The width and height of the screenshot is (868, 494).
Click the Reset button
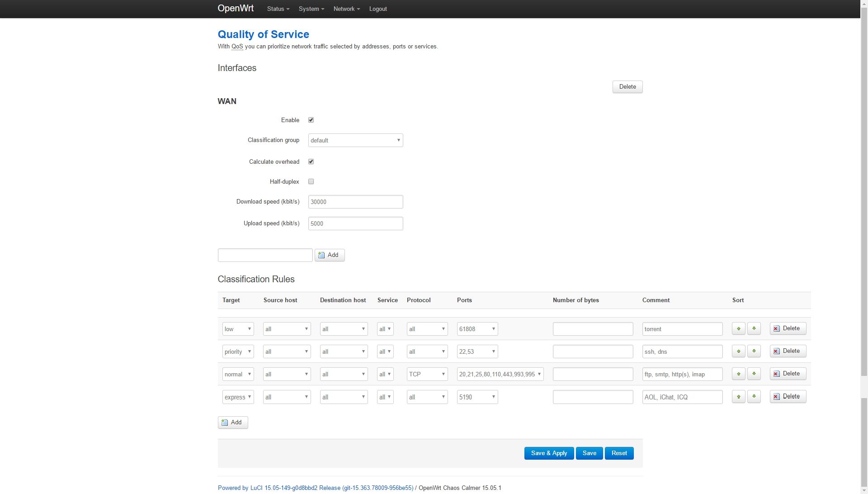click(619, 453)
